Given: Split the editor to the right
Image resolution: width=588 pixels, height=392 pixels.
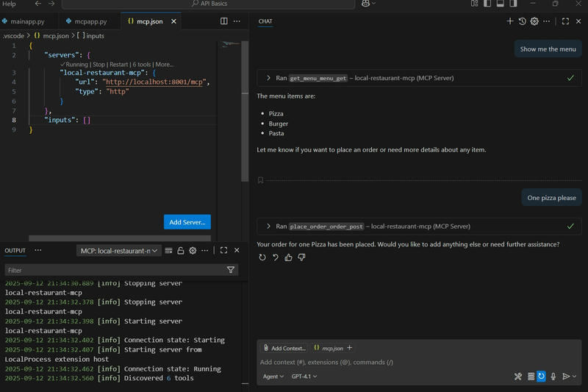Looking at the screenshot, I should point(224,21).
